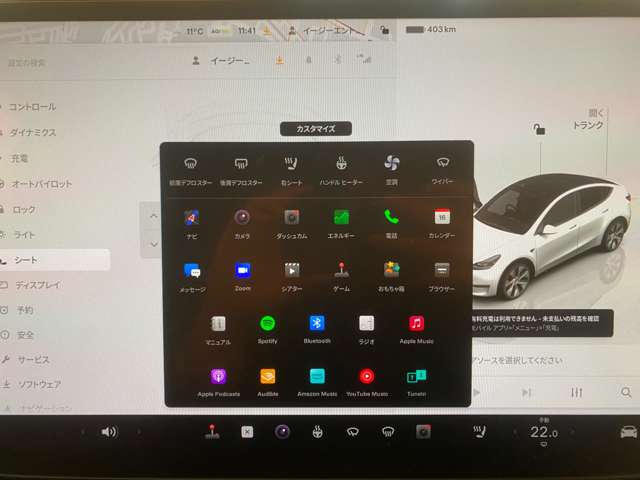Select 充電 (Charging) in the sidebar

coord(19,158)
